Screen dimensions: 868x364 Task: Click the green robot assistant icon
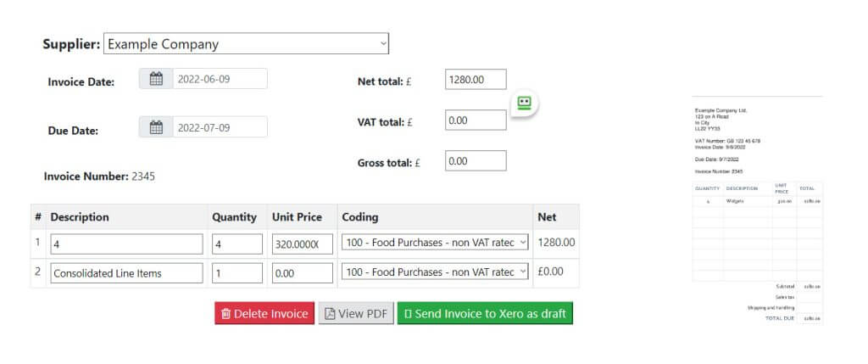(x=524, y=103)
